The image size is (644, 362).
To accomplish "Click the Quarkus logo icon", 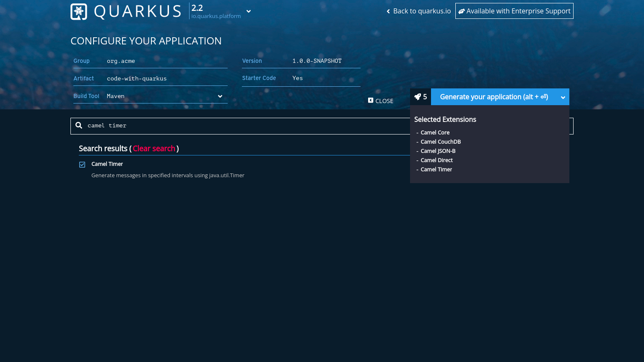I will pos(78,11).
